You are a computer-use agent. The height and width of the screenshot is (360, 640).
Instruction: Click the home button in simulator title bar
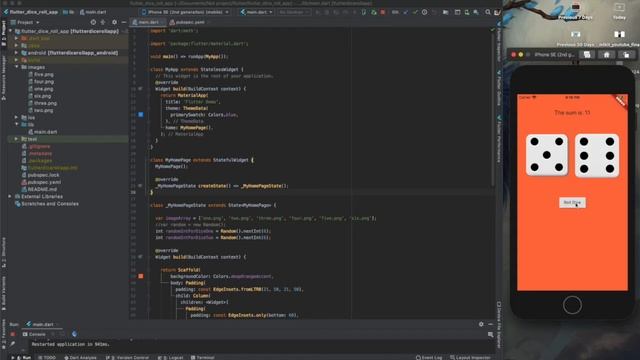[607, 55]
